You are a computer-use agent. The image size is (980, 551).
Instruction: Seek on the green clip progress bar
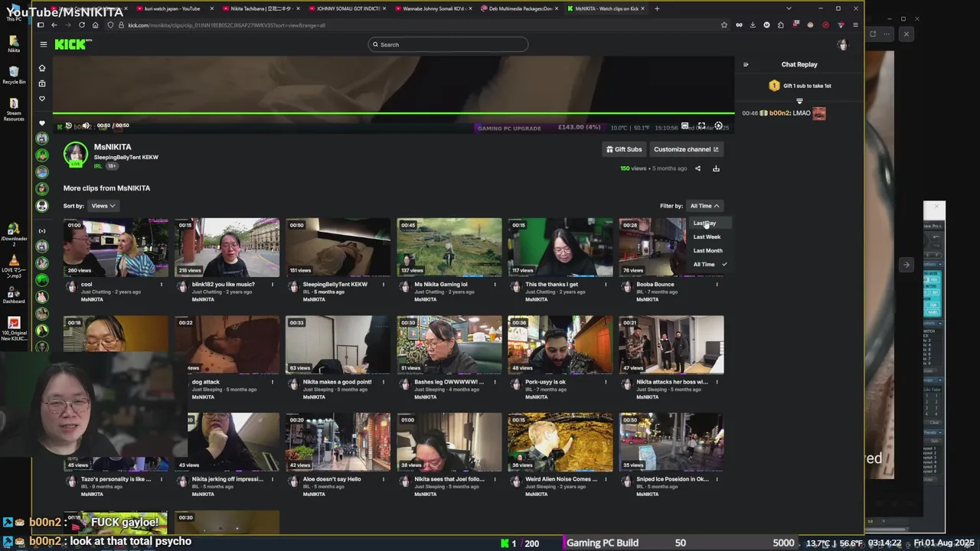(x=394, y=114)
